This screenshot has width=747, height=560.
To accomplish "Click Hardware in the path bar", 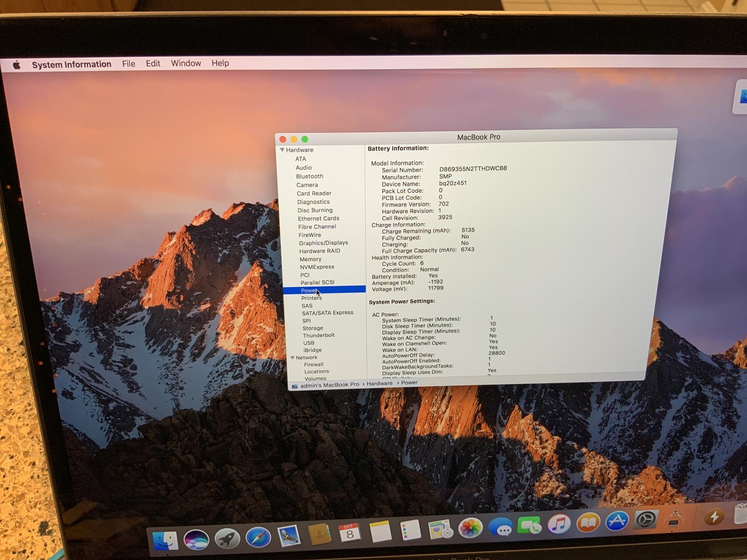I will [x=380, y=383].
